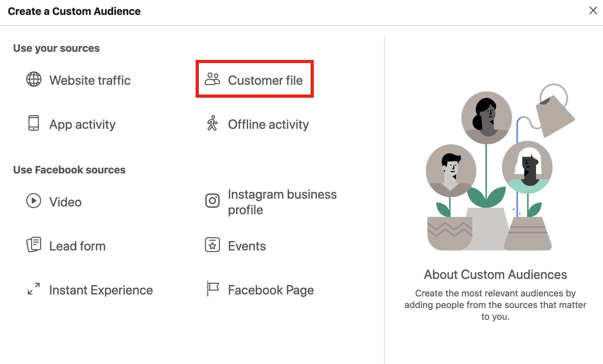This screenshot has height=364, width=603.
Task: Choose the Customer file audience source
Action: [x=266, y=80]
